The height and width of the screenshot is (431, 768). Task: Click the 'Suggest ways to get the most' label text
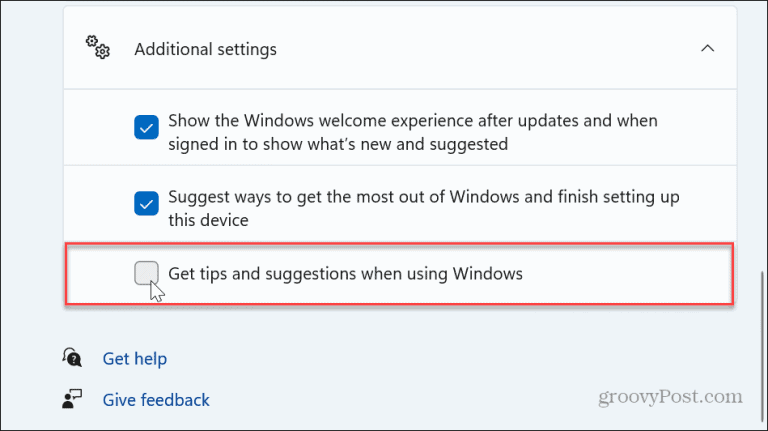pos(424,208)
